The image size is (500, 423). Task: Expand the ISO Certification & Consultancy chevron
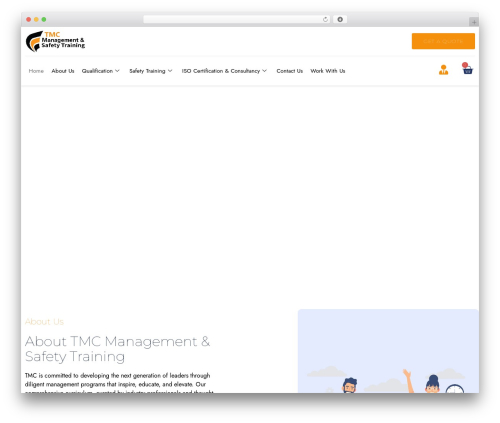pos(265,71)
